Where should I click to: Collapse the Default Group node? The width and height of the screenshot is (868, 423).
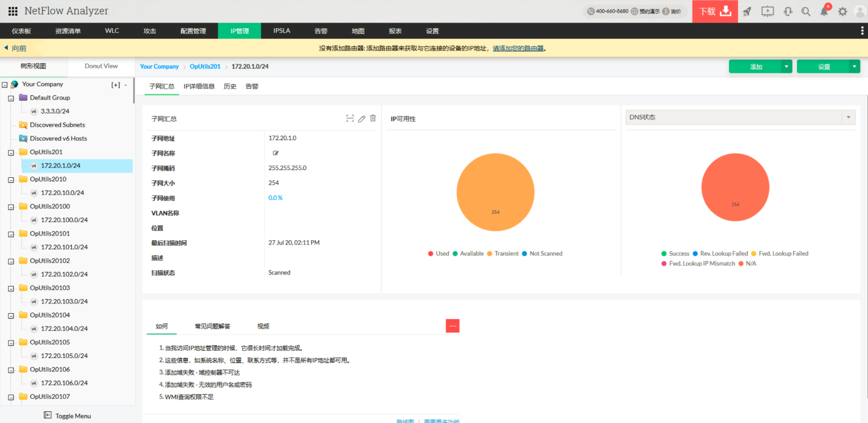(x=11, y=98)
